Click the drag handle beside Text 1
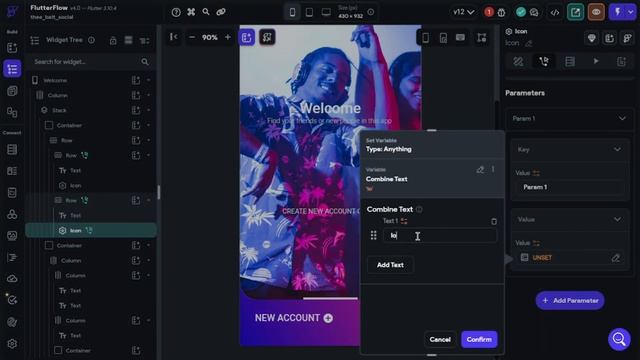 tap(373, 236)
